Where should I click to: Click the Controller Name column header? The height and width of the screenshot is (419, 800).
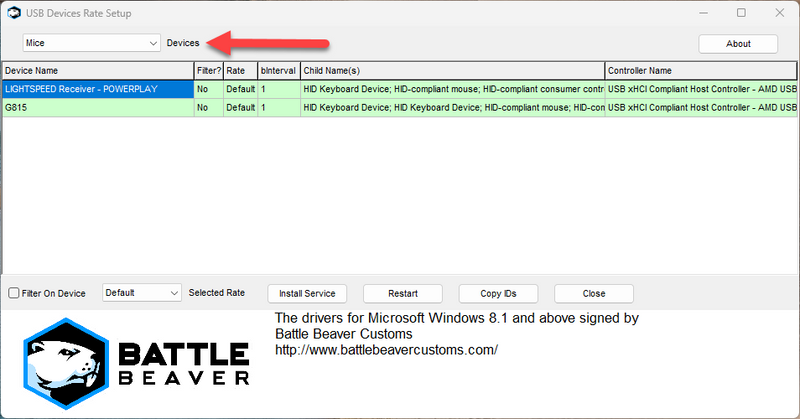(700, 71)
